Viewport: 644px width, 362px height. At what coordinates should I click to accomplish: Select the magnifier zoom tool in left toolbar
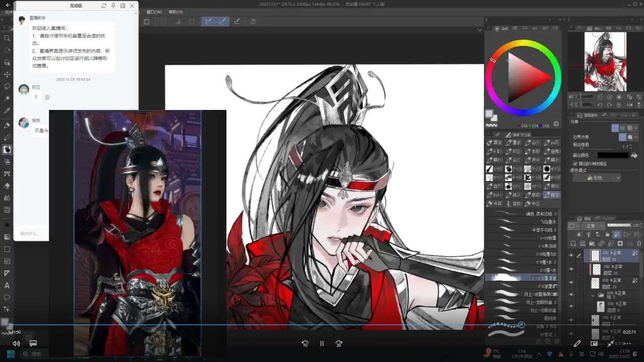pos(7,38)
